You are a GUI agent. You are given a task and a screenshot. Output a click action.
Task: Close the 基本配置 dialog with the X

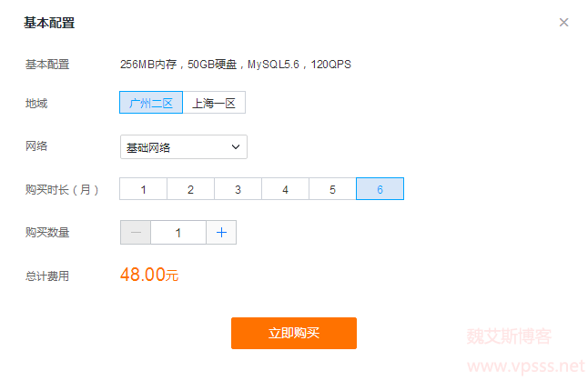click(x=563, y=23)
